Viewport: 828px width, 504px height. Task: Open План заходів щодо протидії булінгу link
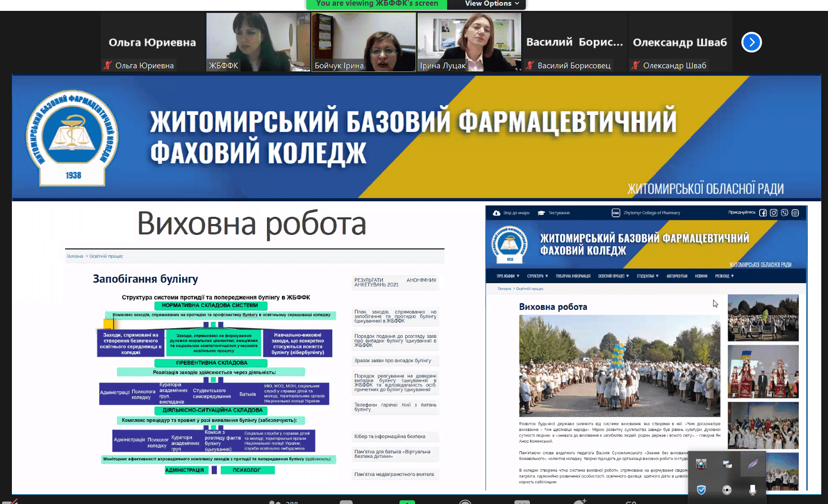[395, 316]
